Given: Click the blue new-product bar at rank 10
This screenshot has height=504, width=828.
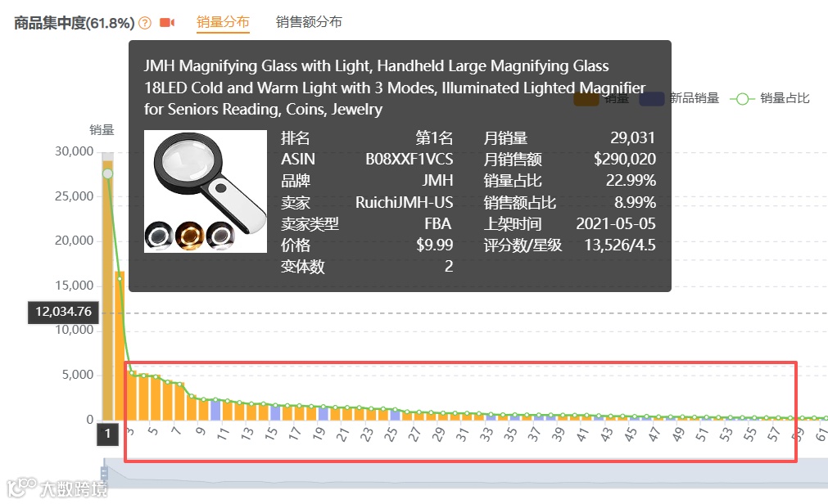Looking at the screenshot, I should (x=215, y=410).
